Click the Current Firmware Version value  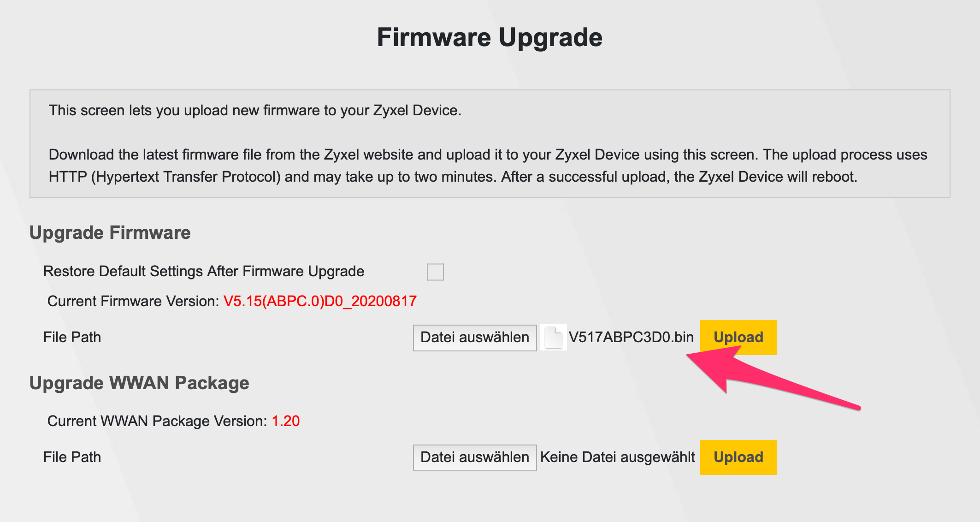tap(319, 301)
